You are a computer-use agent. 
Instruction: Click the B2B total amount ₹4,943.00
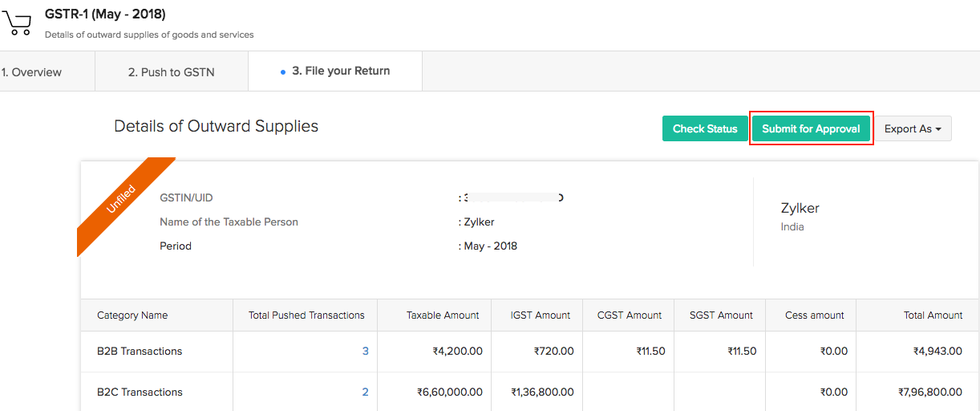937,352
